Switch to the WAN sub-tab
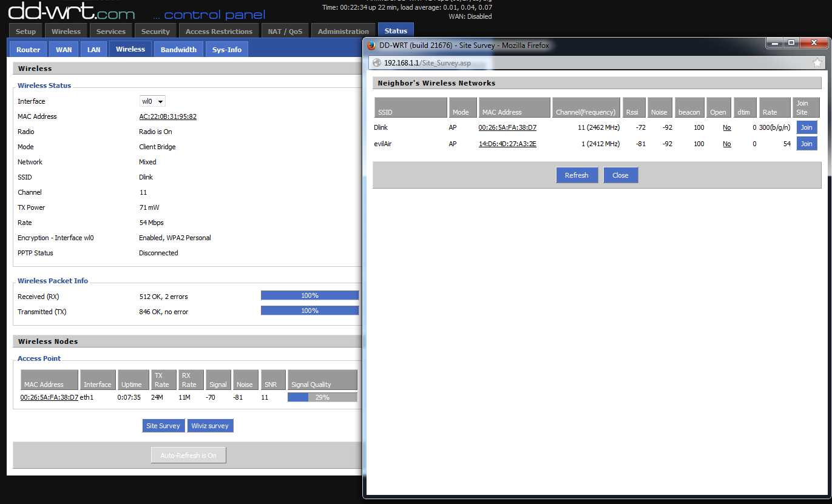 tap(64, 50)
